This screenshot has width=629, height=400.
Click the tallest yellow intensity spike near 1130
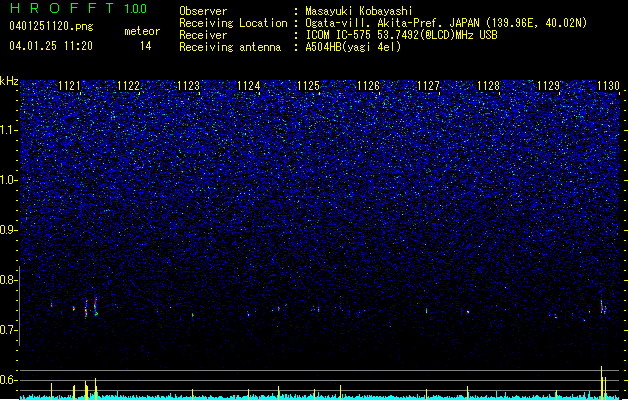(x=601, y=382)
